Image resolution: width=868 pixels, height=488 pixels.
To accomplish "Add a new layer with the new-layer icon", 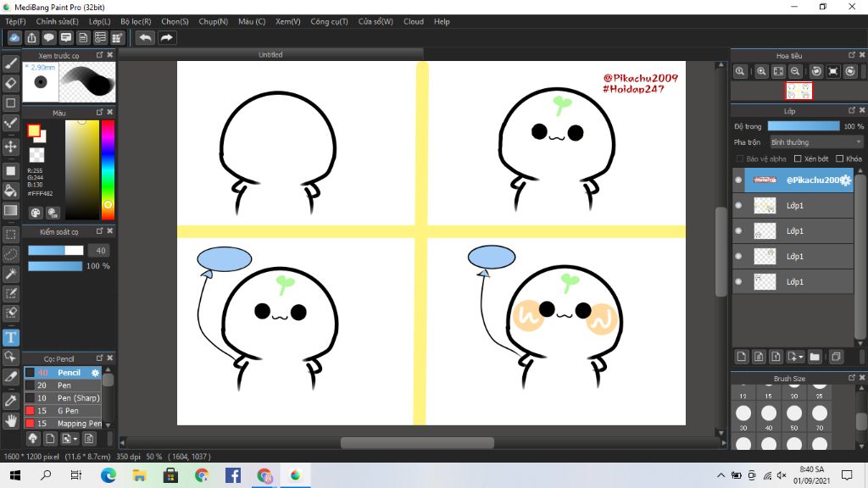I will click(x=742, y=357).
